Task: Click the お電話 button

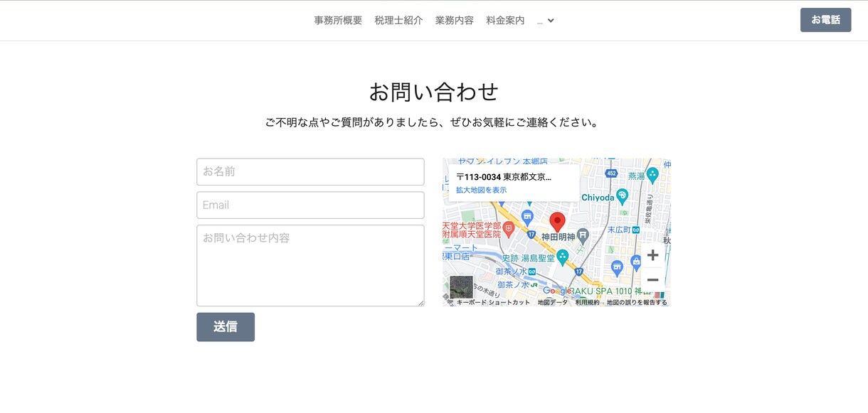Action: pos(825,20)
